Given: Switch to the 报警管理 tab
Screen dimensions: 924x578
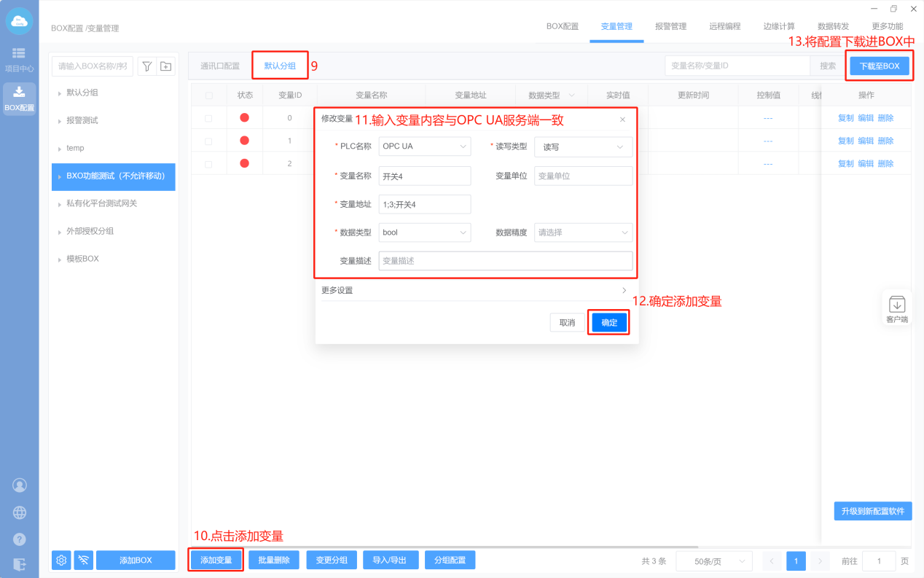Looking at the screenshot, I should pos(670,26).
